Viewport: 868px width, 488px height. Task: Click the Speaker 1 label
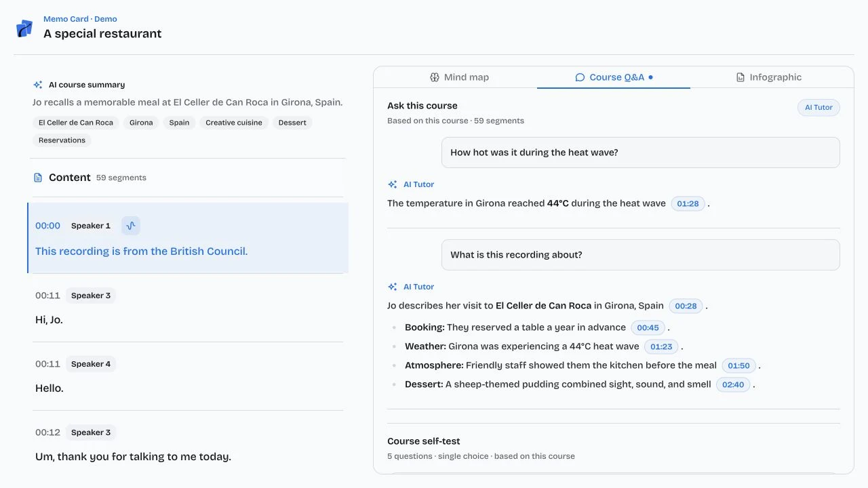click(x=91, y=226)
